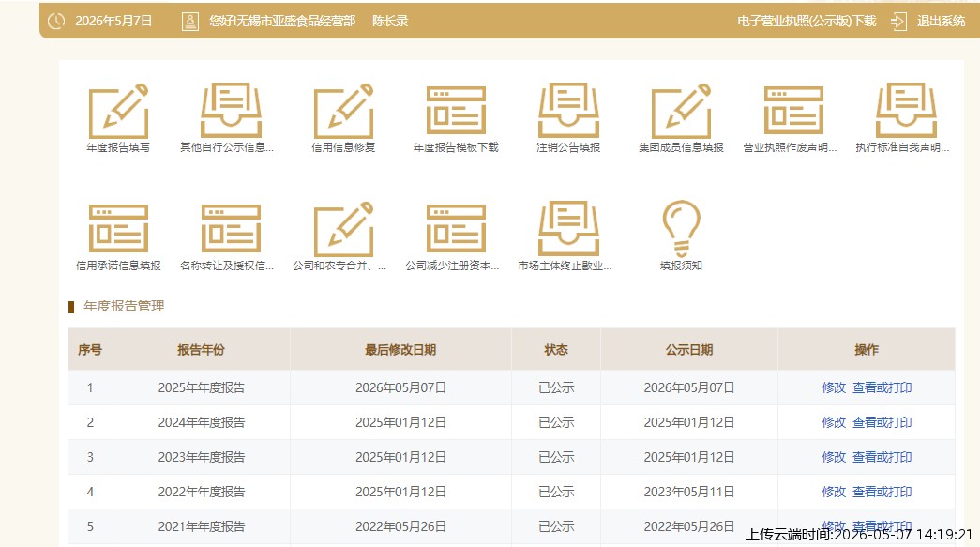
Task: Click 查看或打印 for 2024年年度报告
Action: [x=882, y=422]
